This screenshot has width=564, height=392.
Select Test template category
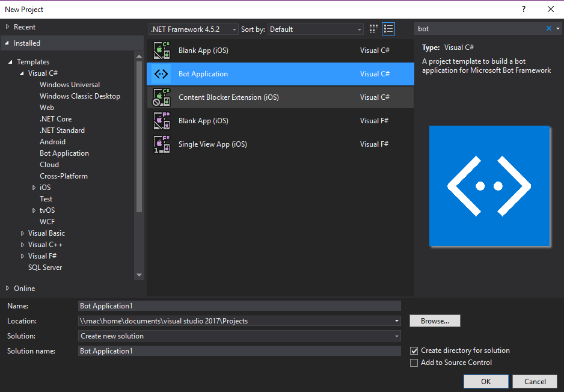pyautogui.click(x=46, y=199)
